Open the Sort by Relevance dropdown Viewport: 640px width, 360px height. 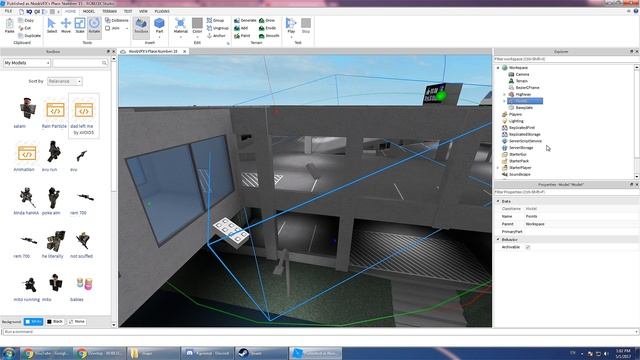point(64,81)
